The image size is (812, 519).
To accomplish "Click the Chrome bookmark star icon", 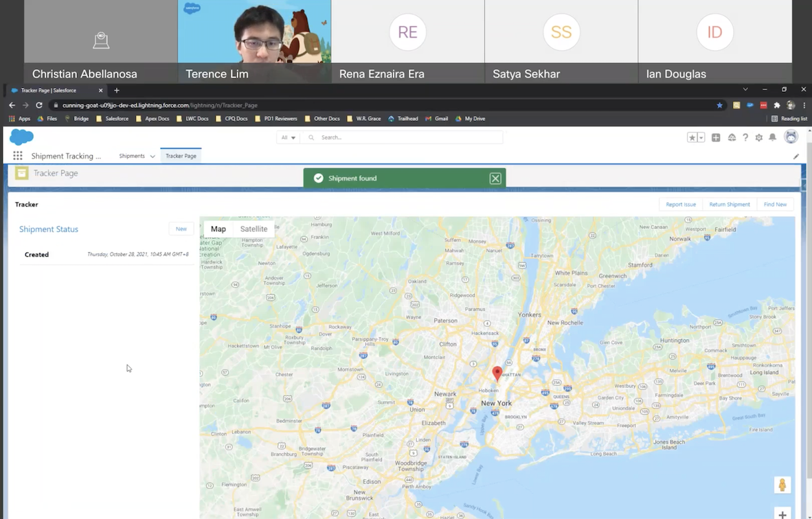I will point(719,105).
